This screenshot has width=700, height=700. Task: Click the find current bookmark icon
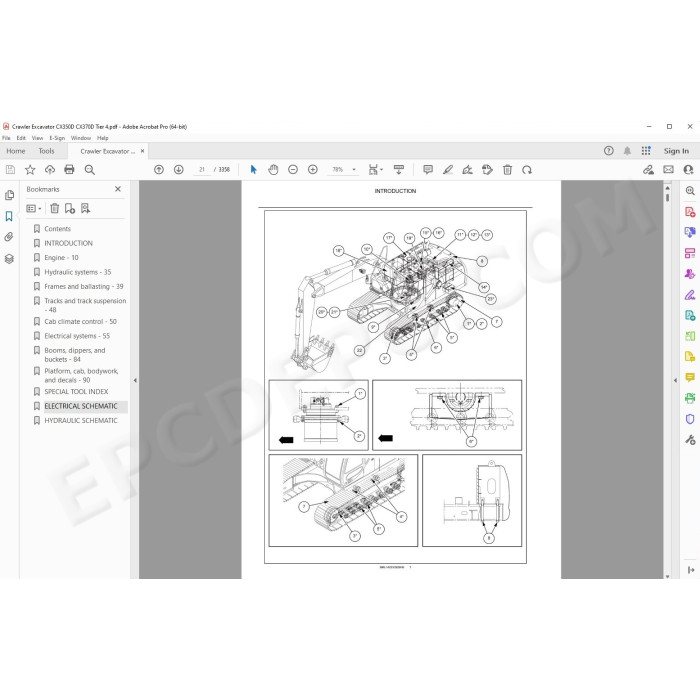(x=85, y=208)
